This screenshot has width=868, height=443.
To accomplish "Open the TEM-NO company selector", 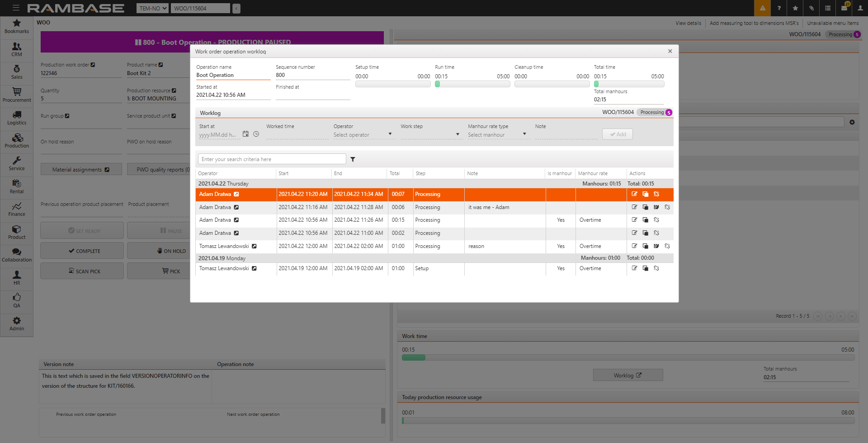I will [x=152, y=8].
